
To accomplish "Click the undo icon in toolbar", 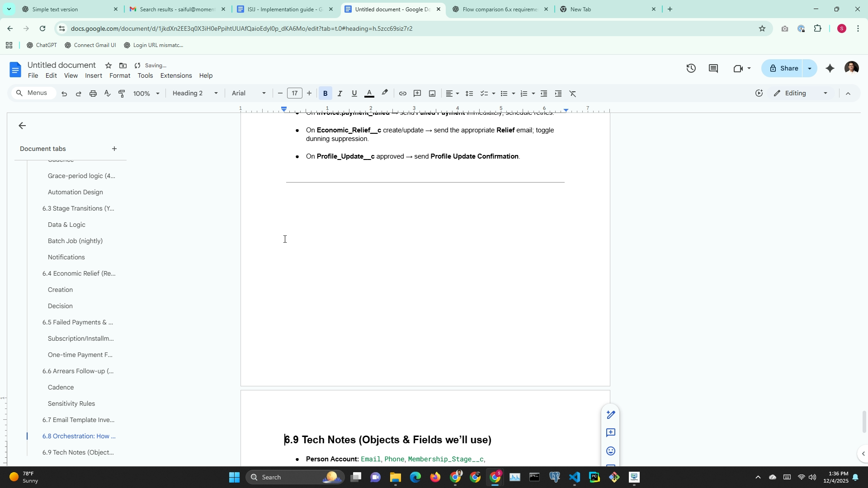I will coord(64,94).
